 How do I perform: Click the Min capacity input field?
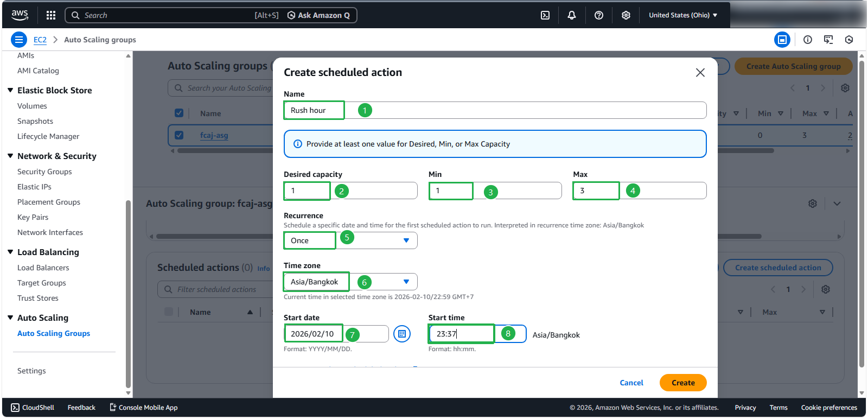point(495,191)
